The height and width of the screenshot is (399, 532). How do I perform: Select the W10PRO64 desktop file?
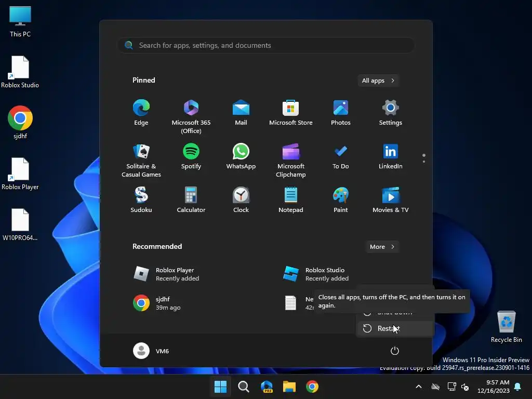click(x=20, y=224)
